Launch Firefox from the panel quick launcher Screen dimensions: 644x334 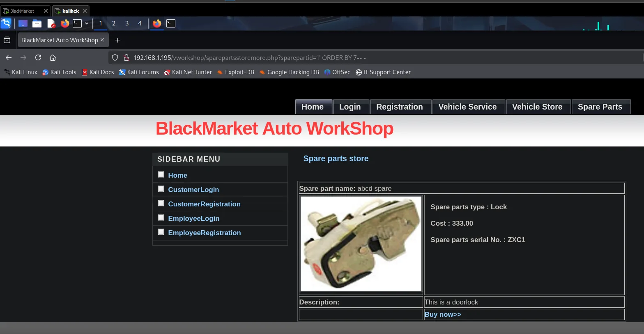coord(64,23)
